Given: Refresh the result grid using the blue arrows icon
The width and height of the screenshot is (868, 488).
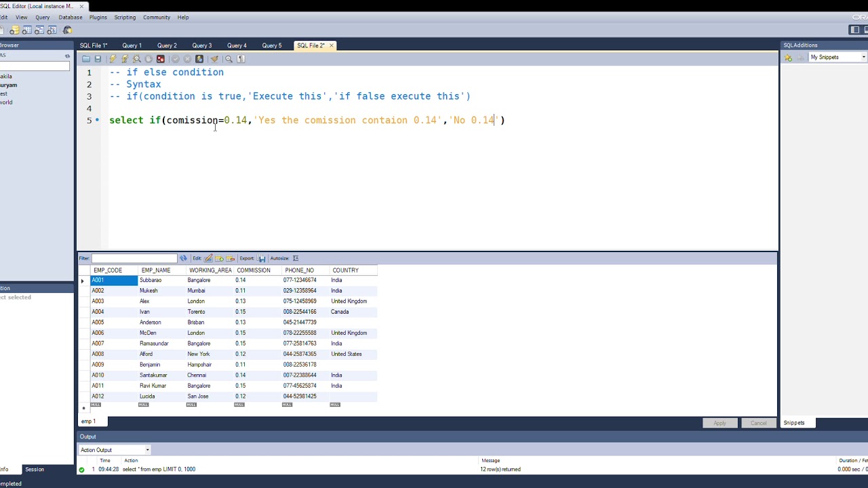Looking at the screenshot, I should 183,258.
